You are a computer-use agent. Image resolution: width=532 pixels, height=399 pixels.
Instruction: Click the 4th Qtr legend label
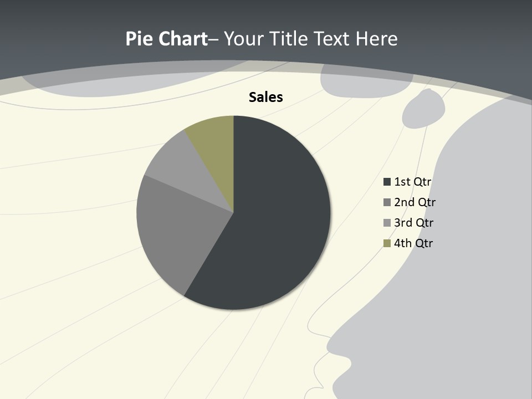pos(413,243)
